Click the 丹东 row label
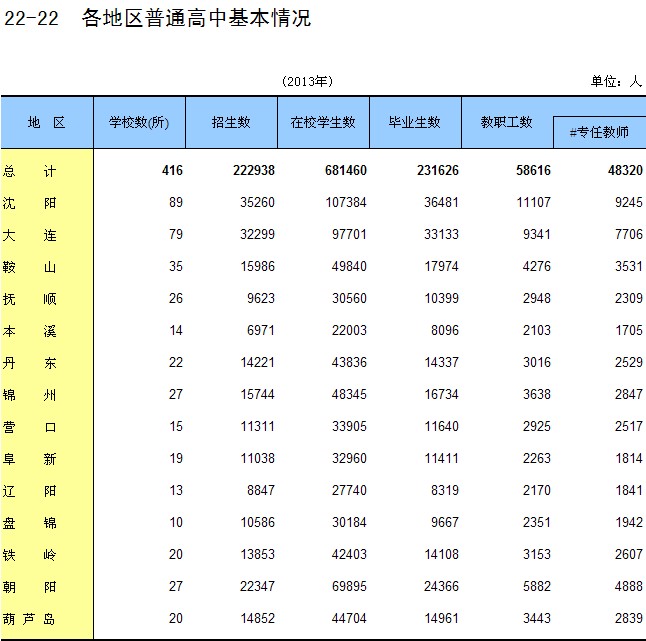 click(29, 363)
